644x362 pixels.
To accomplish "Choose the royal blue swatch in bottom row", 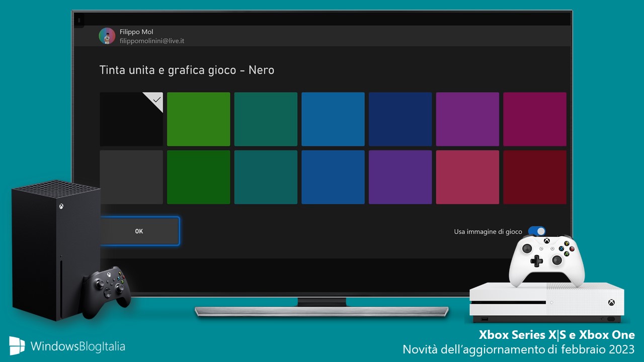I will 333,177.
